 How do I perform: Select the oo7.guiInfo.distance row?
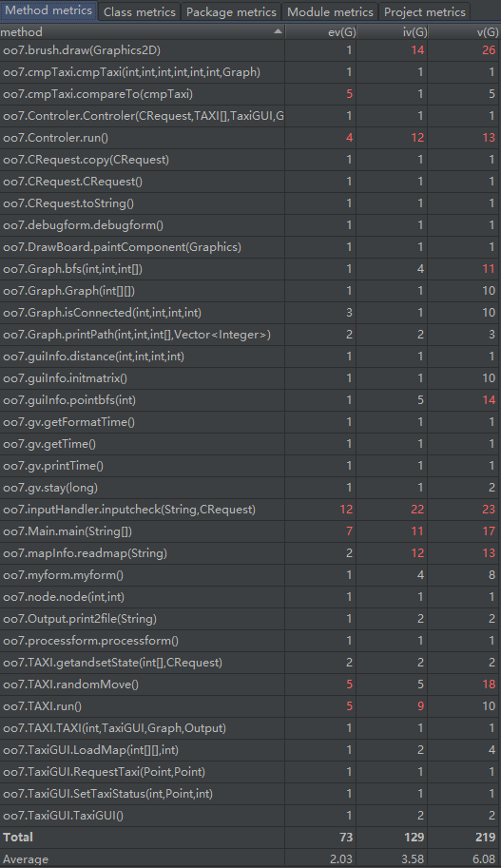[x=250, y=357]
